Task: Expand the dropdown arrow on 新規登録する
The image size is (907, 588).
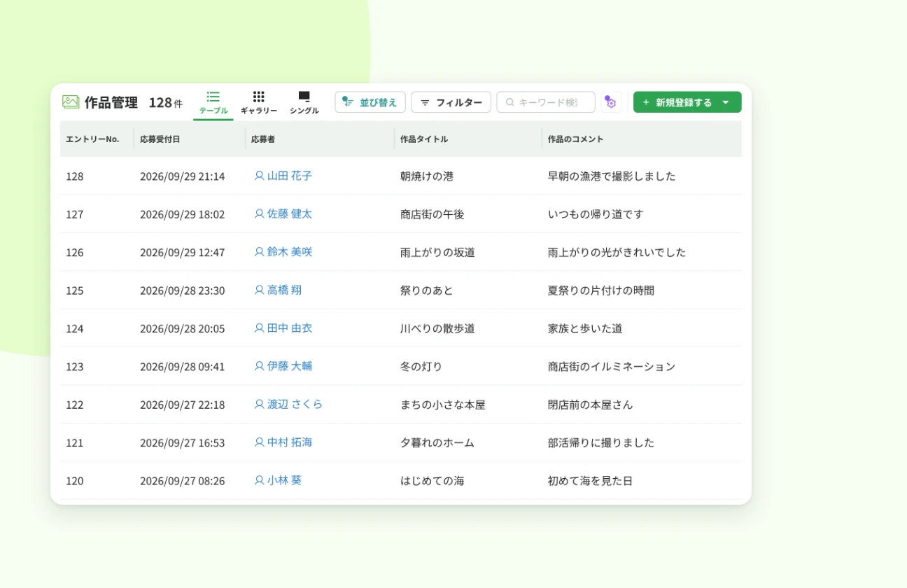Action: click(x=726, y=102)
